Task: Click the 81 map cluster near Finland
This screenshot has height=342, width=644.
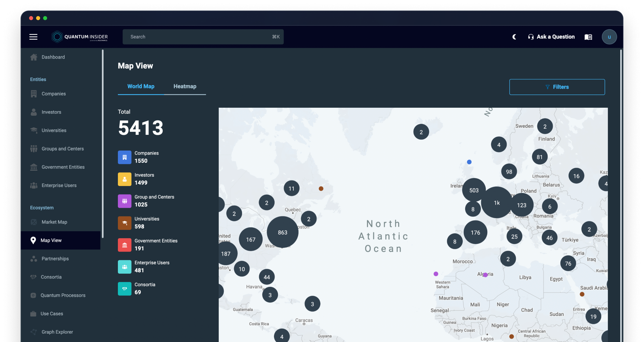Action: pos(540,157)
